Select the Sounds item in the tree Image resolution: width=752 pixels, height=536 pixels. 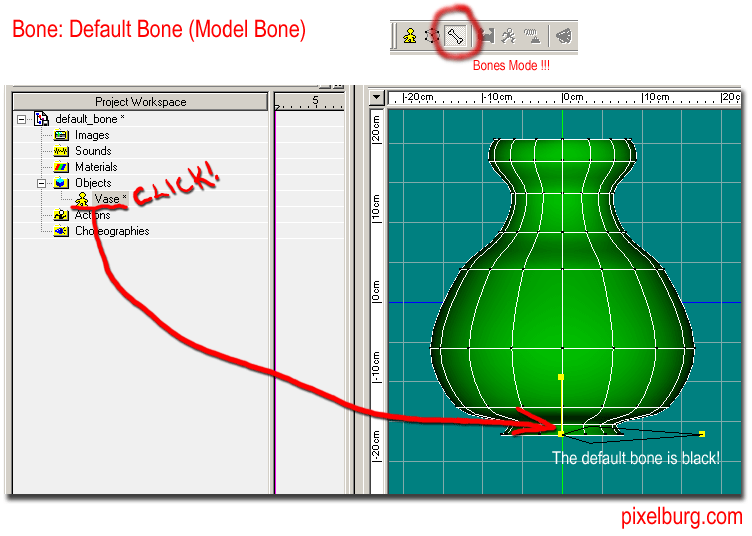[93, 151]
